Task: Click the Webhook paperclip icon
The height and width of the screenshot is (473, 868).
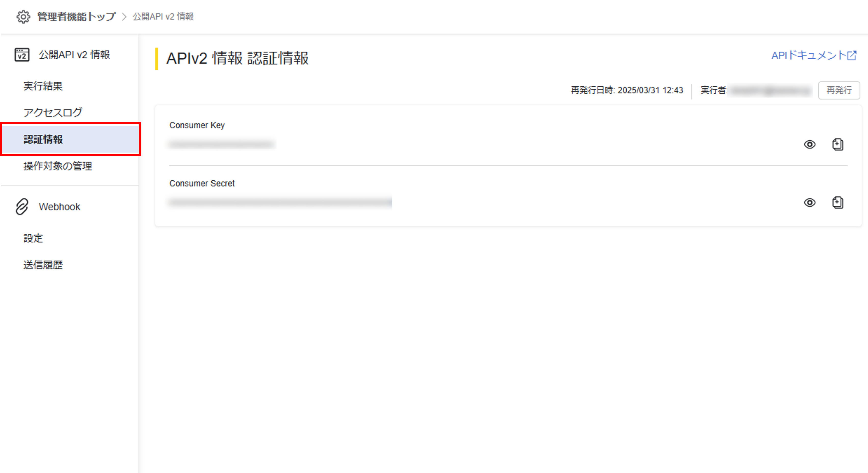Action: (22, 207)
